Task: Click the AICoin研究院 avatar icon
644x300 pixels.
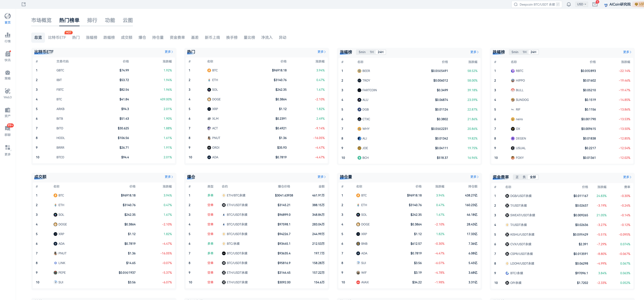Action: click(606, 5)
